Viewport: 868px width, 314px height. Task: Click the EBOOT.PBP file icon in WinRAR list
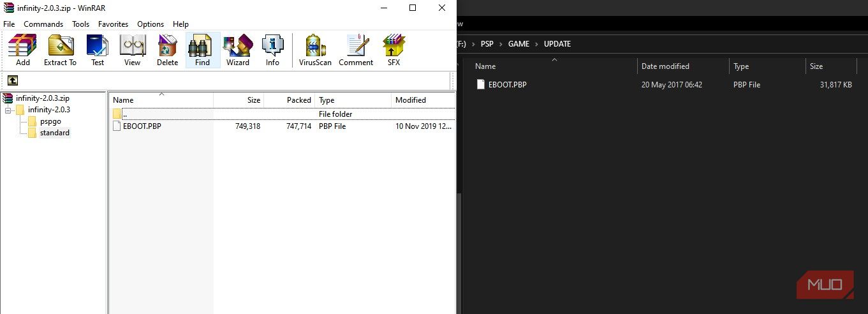117,126
